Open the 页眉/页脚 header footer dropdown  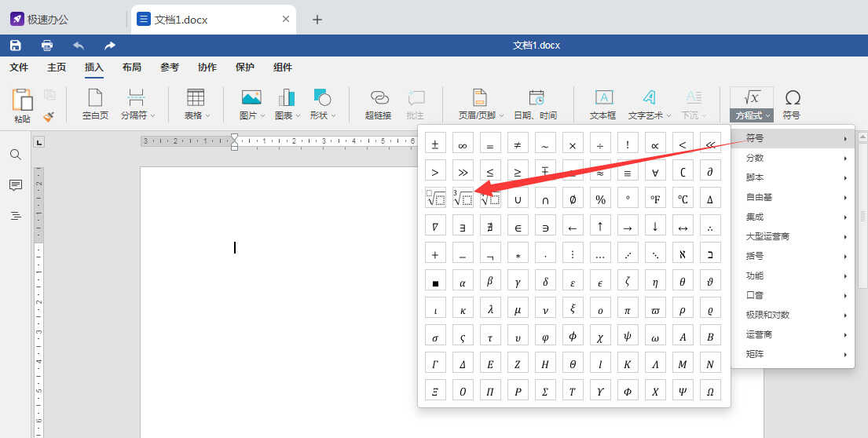point(481,104)
